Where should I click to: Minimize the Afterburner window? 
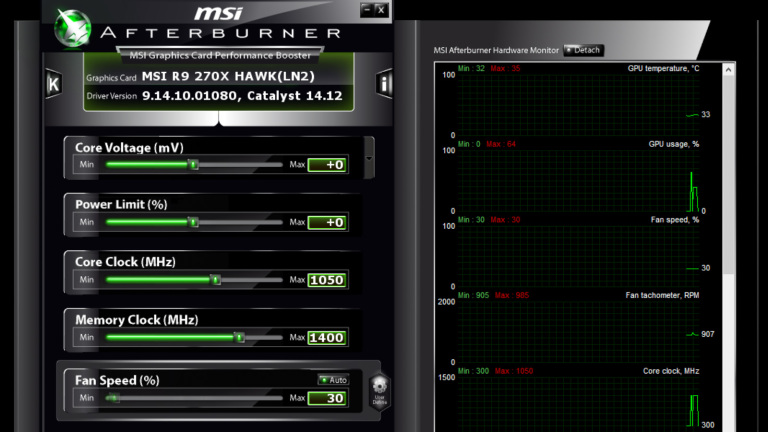tap(367, 10)
